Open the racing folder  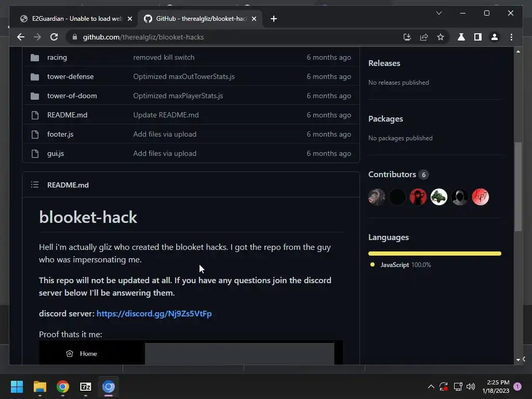coord(57,57)
